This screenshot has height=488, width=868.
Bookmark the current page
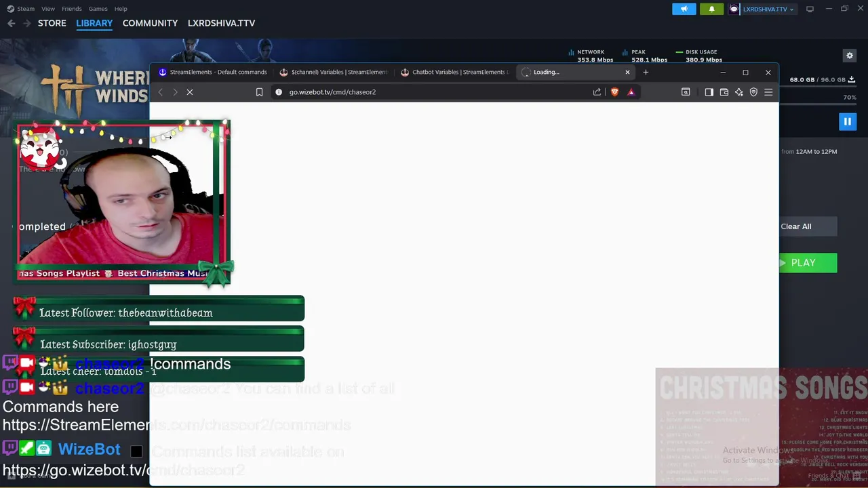tap(259, 92)
